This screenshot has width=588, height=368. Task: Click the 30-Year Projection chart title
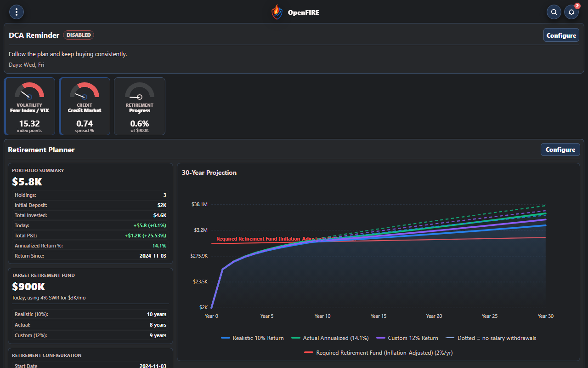point(209,172)
